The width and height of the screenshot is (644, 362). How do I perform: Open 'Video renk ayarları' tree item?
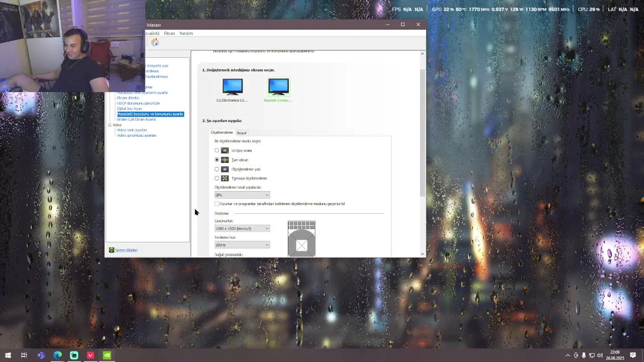(x=132, y=130)
